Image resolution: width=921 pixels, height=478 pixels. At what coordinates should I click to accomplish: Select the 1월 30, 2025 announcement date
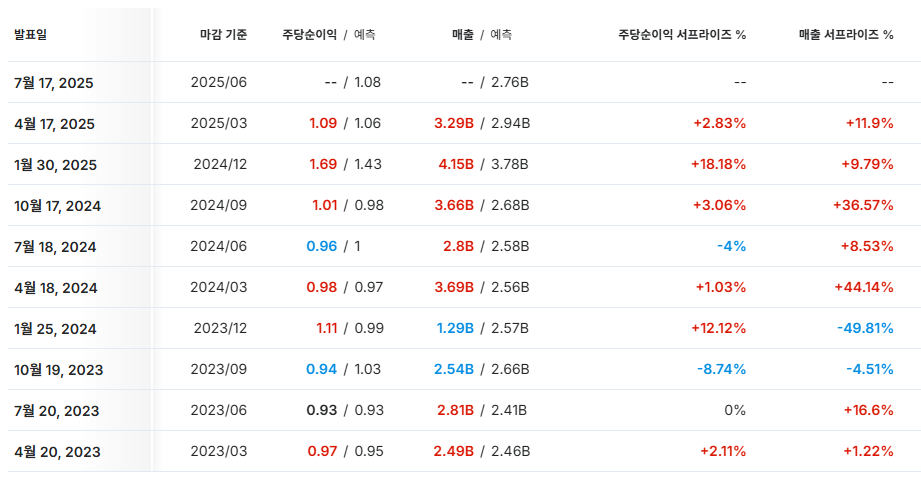[55, 165]
